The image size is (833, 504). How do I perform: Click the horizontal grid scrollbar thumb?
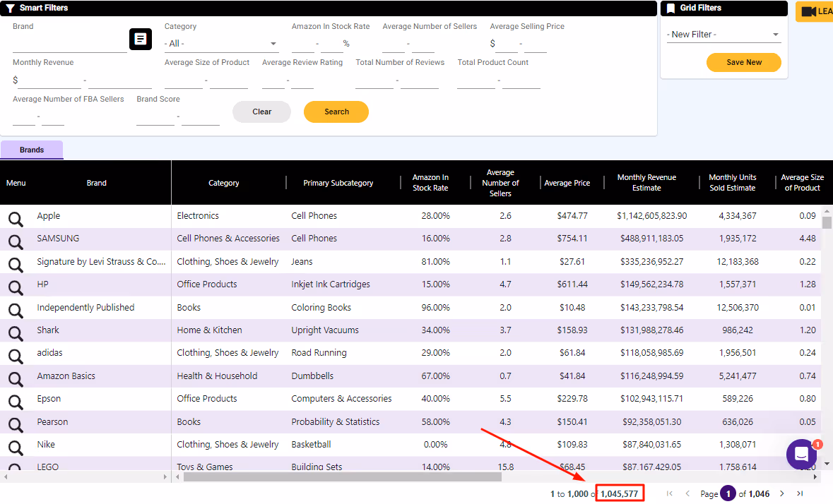343,477
